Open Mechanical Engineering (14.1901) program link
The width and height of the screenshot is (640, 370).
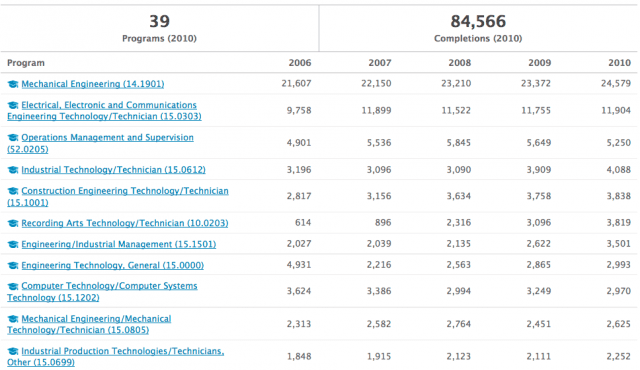(93, 84)
